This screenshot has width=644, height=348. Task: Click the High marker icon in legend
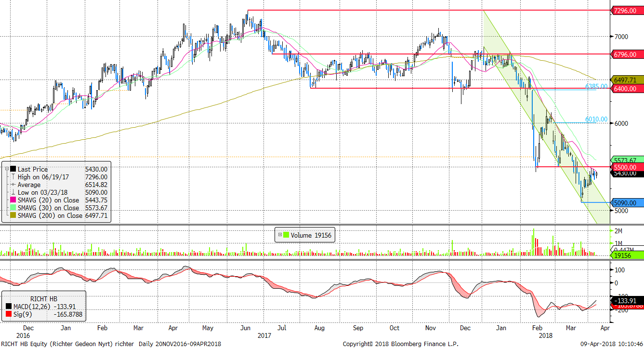(13, 177)
